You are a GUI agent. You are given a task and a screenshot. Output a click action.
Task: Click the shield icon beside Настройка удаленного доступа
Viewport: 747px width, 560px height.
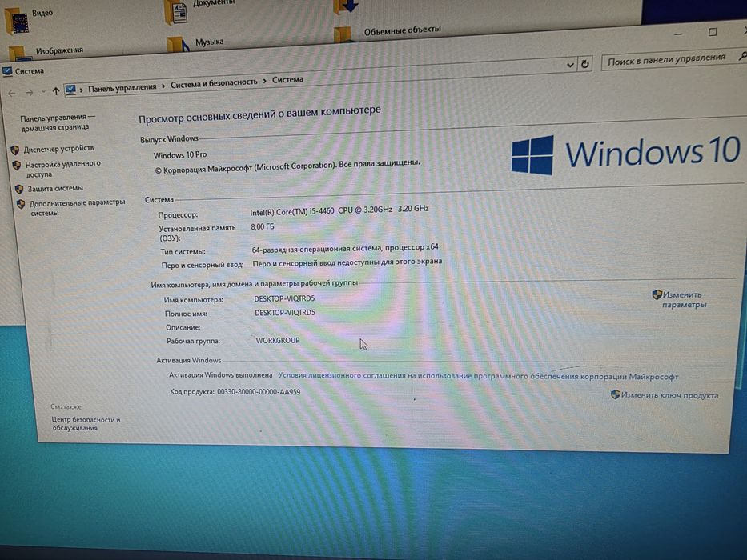(17, 166)
